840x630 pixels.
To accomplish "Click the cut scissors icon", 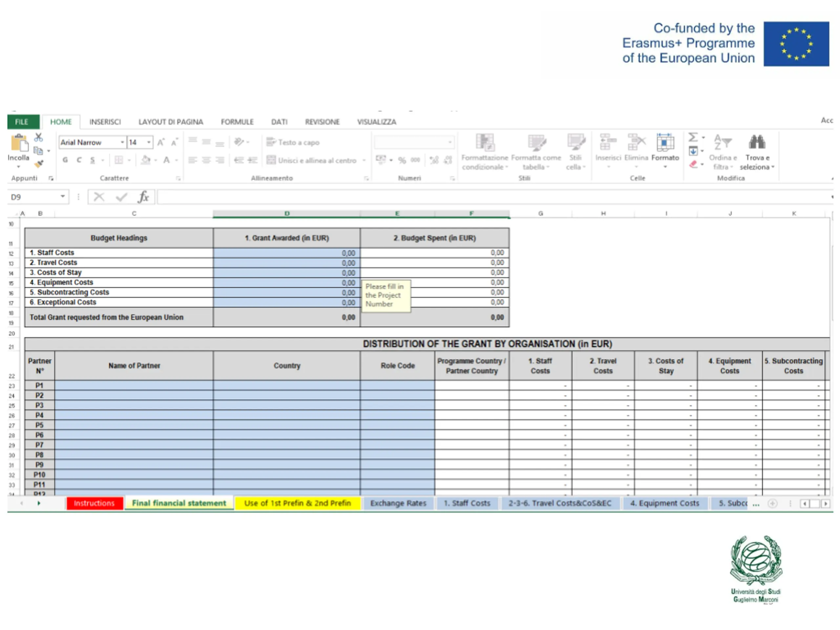I will pos(38,137).
